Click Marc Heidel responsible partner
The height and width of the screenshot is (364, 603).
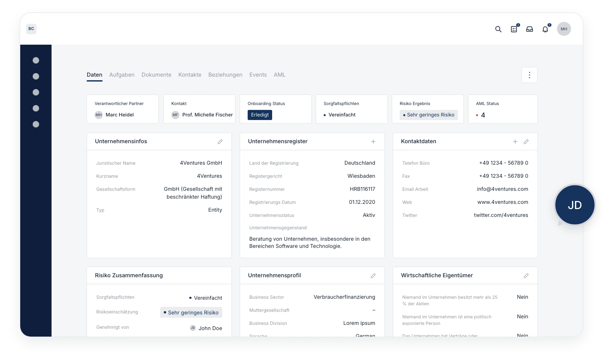pos(114,115)
